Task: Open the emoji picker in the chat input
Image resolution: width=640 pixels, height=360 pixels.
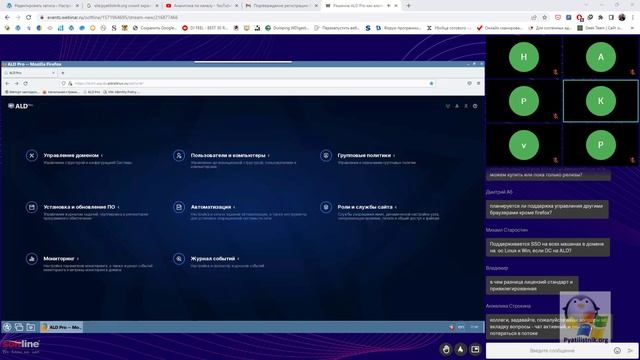Action: (617, 351)
